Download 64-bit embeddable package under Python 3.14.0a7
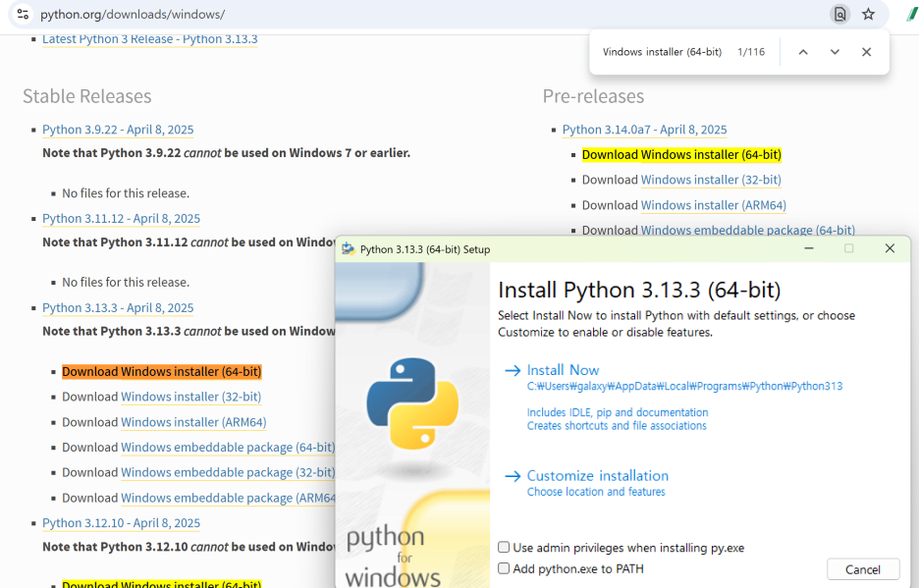This screenshot has height=588, width=919. coord(748,231)
